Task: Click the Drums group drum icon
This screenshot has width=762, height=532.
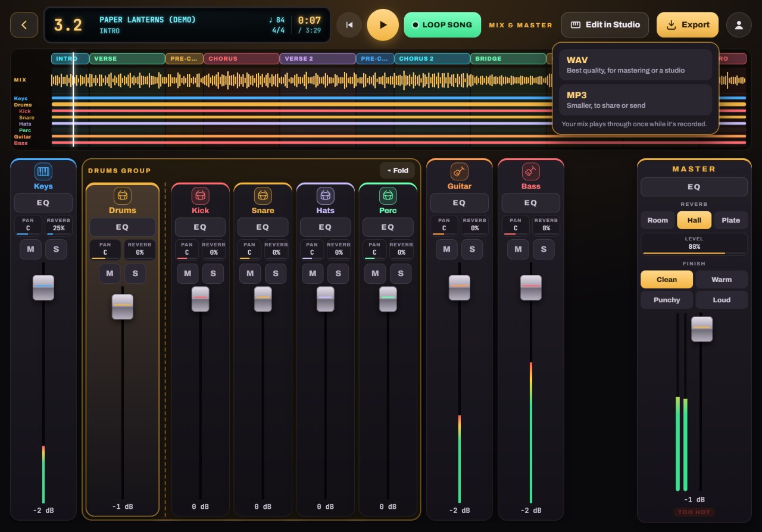Action: pos(123,195)
